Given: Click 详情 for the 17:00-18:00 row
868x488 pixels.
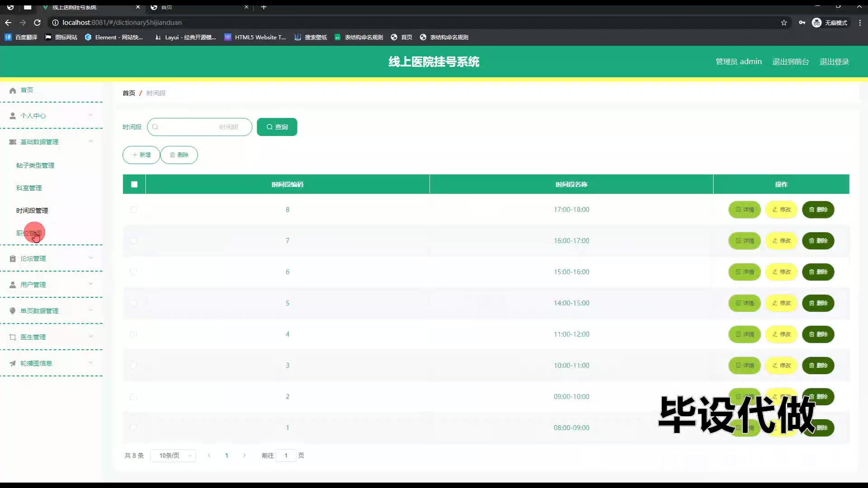Looking at the screenshot, I should pyautogui.click(x=745, y=210).
